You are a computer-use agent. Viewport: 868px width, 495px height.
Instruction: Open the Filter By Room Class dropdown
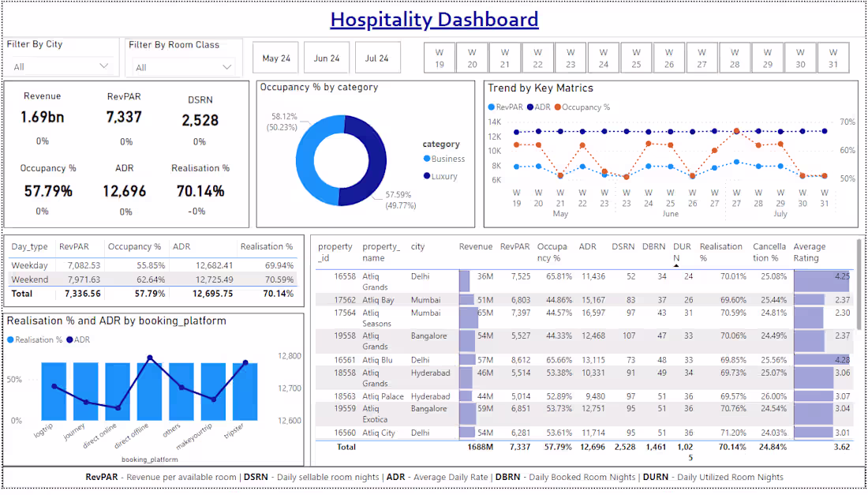[x=229, y=66]
